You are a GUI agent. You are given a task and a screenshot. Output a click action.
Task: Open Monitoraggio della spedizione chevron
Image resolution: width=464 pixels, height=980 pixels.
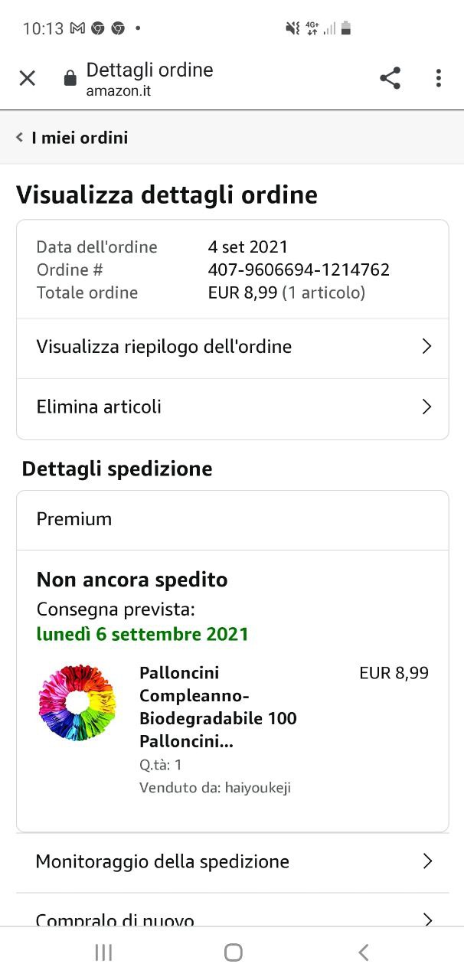tap(427, 861)
